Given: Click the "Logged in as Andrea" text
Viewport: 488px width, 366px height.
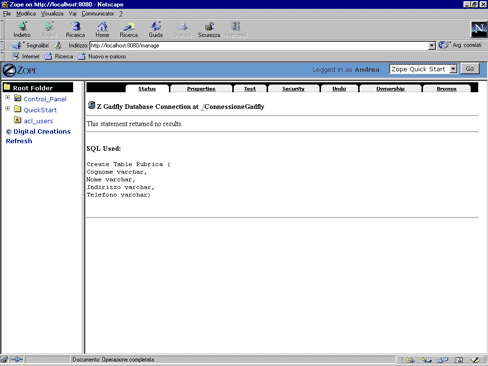Looking at the screenshot, I should (x=346, y=69).
